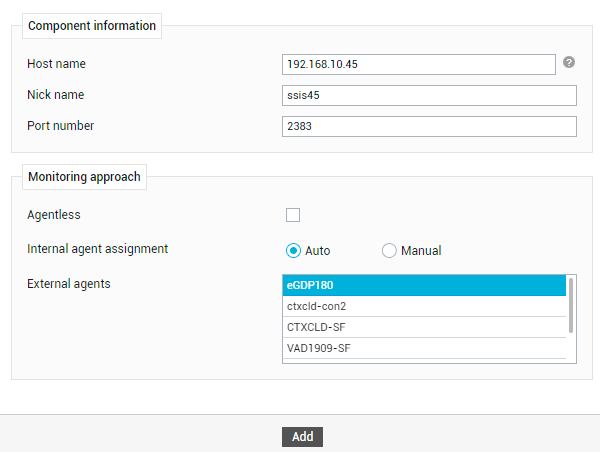This screenshot has height=452, width=600.
Task: Choose ctxcld-con2 external agent
Action: click(x=424, y=306)
